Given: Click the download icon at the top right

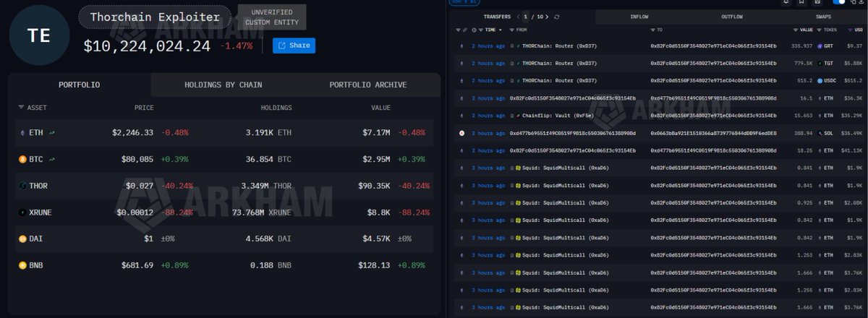Looking at the screenshot, I should 863,2.
